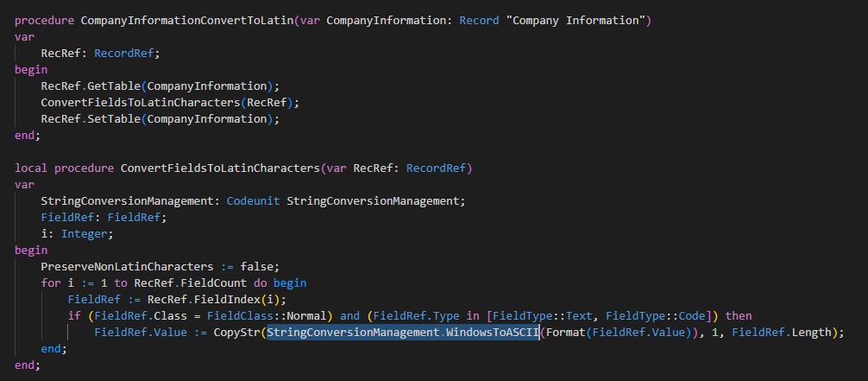Image resolution: width=868 pixels, height=381 pixels.
Task: Click the 'i: Integer;' declaration
Action: [78, 234]
